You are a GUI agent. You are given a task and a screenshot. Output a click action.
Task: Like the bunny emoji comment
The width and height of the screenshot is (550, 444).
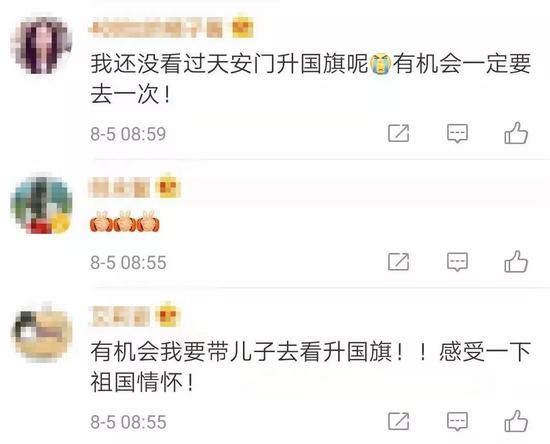click(x=516, y=261)
